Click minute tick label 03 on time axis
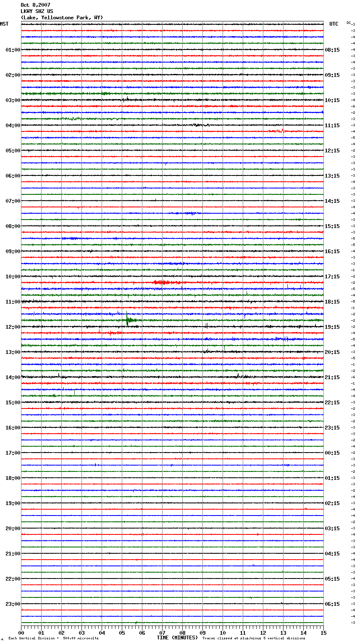The height and width of the screenshot is (644, 357). 81,633
